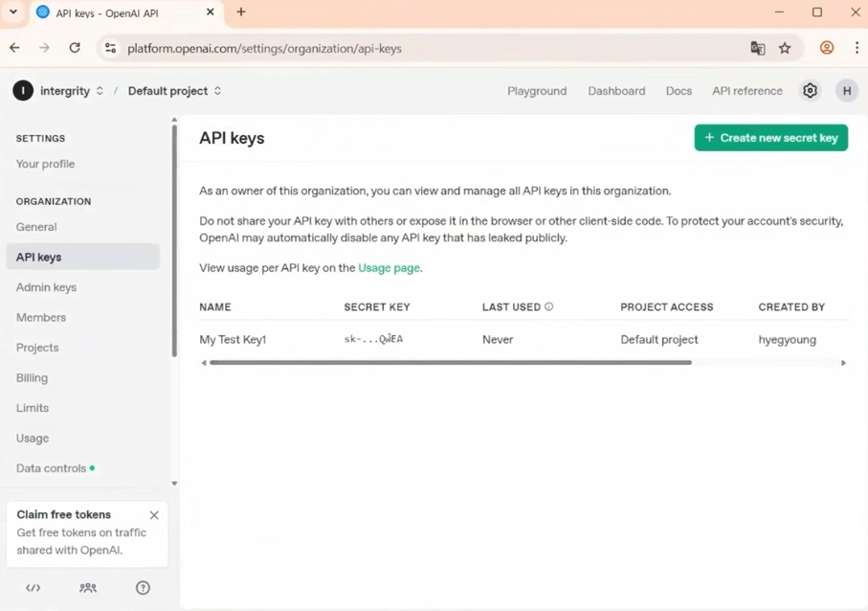Click the table scroll right arrow
Image resolution: width=868 pixels, height=611 pixels.
tap(843, 363)
